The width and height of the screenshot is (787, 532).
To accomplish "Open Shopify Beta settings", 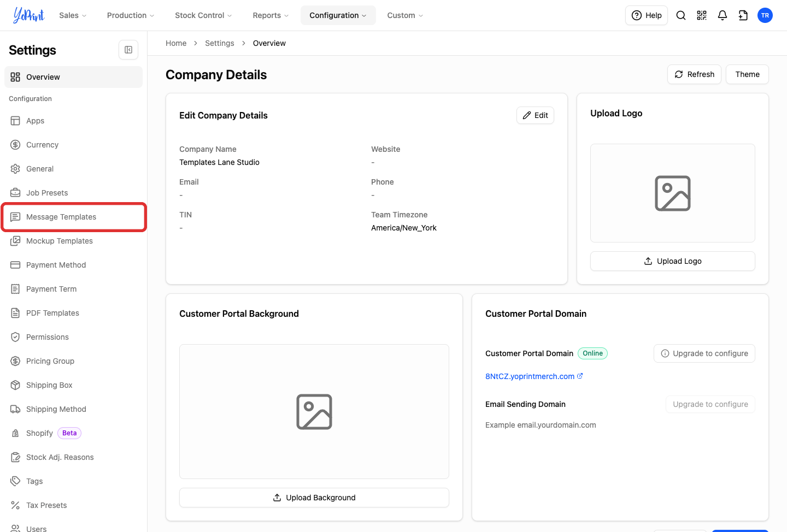I will 73,433.
